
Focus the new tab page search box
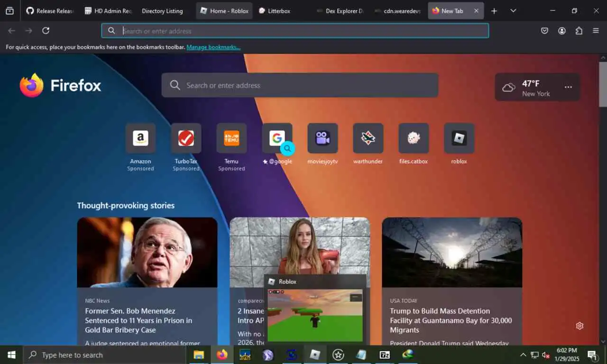[300, 85]
